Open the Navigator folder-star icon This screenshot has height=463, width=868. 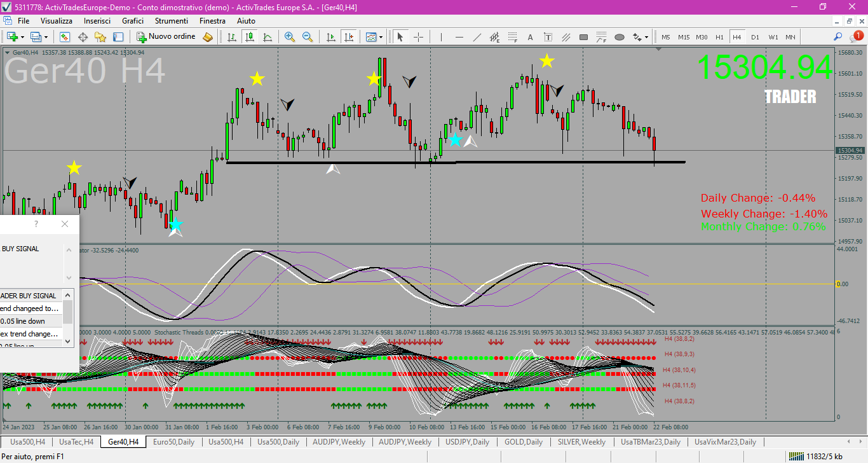pos(100,37)
